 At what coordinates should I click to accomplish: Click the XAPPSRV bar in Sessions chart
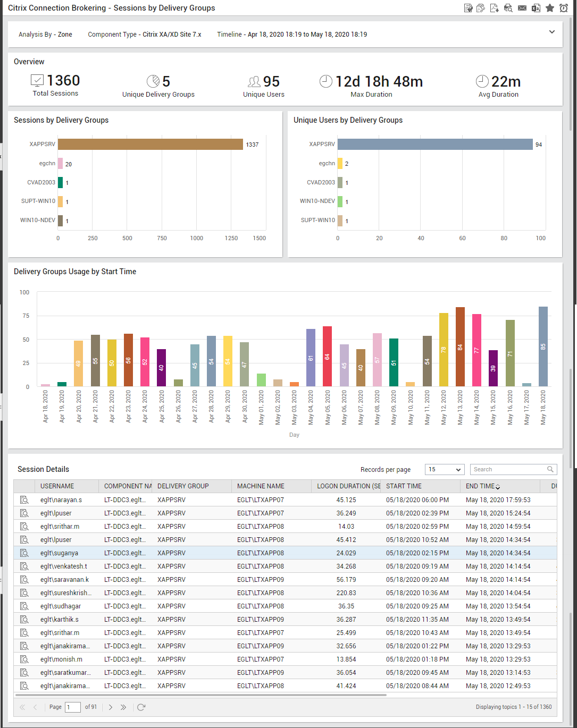pos(150,144)
